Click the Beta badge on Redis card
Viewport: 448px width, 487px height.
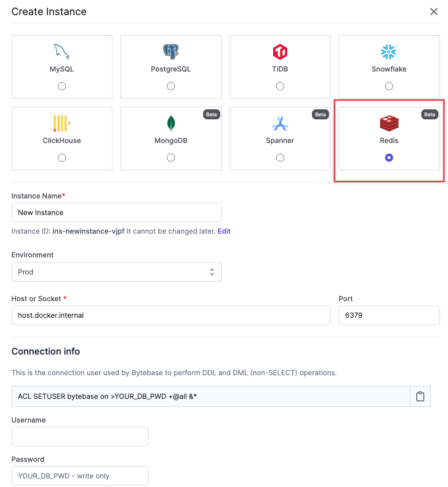430,115
